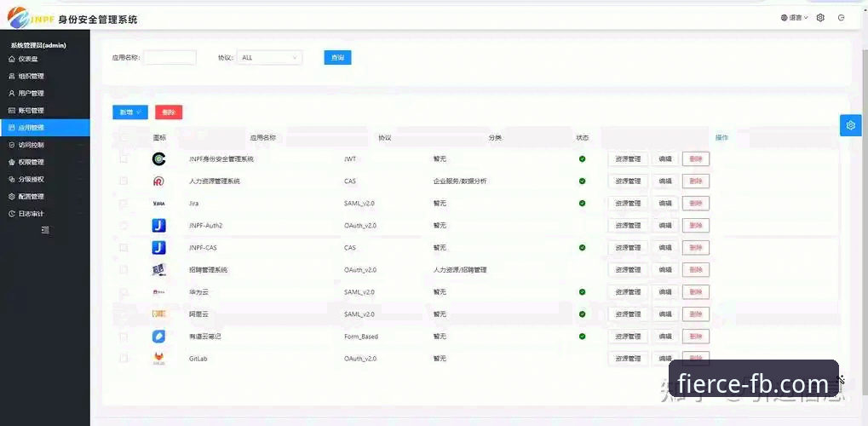Click 删除 for the JNPF-Auth2 row
The image size is (868, 426).
696,226
